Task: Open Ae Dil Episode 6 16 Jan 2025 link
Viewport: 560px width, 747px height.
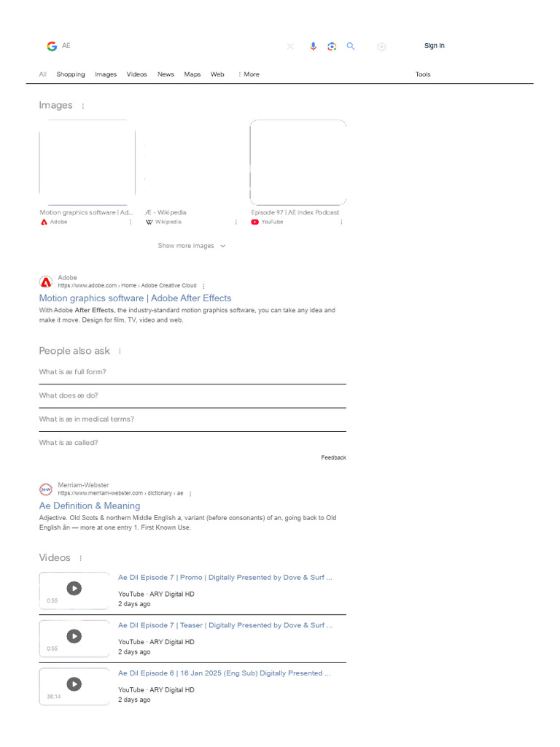Action: coord(225,673)
